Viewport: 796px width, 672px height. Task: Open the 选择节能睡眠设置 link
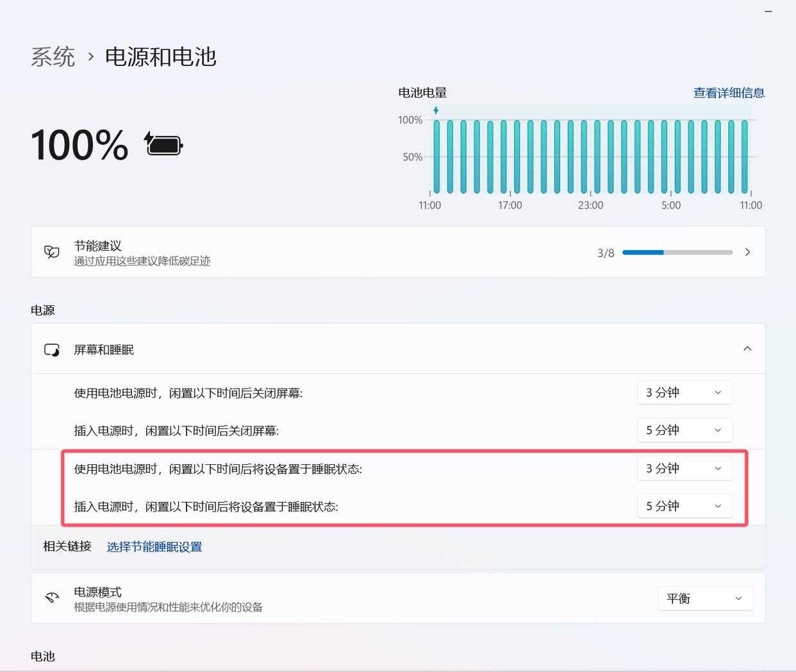pos(154,547)
